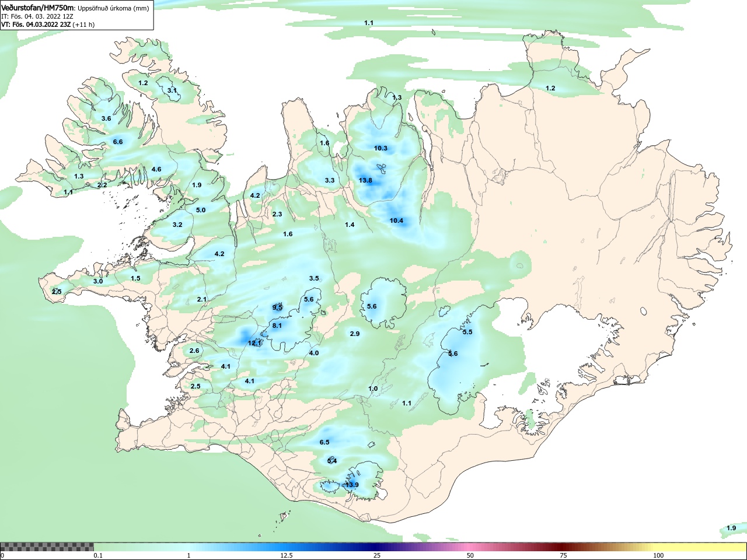Image resolution: width=747 pixels, height=560 pixels.
Task: Click the 'Uppsöfnuð úrkoma (mm)' label
Action: coord(113,8)
